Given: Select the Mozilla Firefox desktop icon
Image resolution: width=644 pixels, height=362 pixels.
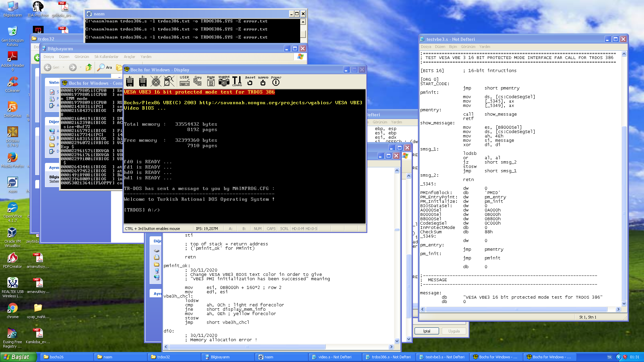Looking at the screenshot, I should point(12,160).
